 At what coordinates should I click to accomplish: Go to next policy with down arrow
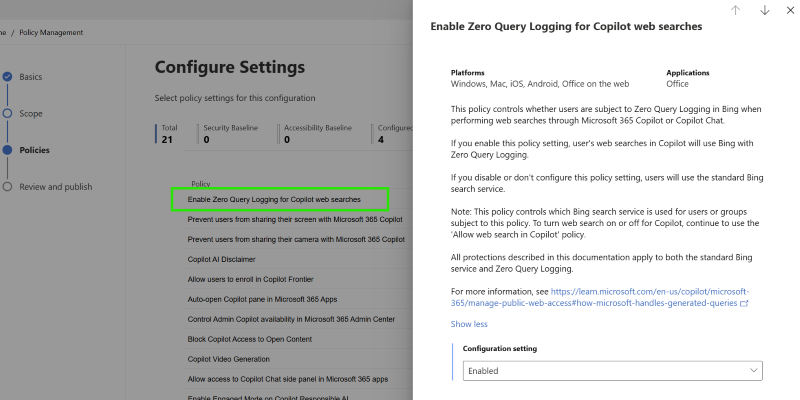765,10
